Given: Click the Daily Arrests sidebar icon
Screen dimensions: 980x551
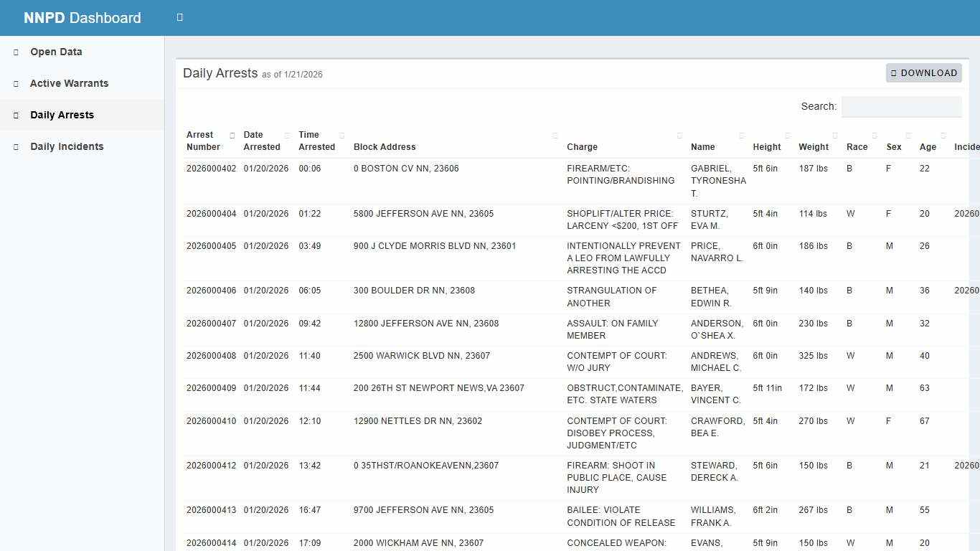Looking at the screenshot, I should [14, 115].
